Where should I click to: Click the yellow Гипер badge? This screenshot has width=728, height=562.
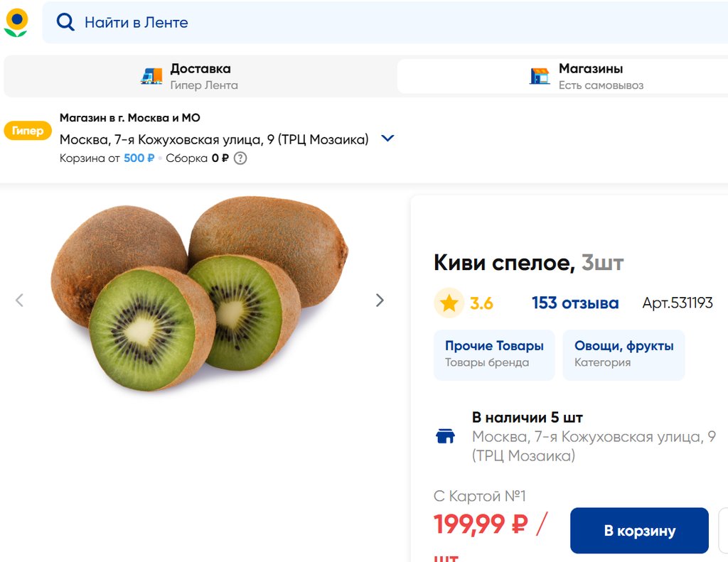tap(28, 131)
